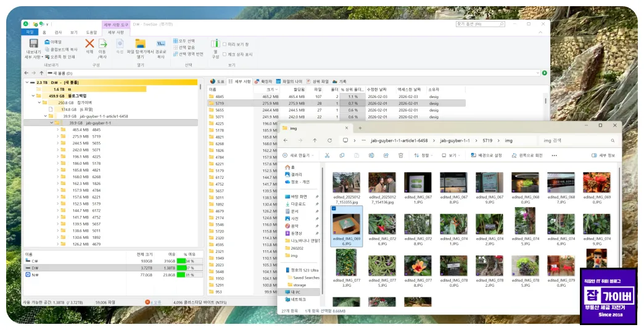Screen dimensions: 644x330
Task: Open the View (보기) dropdown in Explorer toolbar
Action: coord(450,155)
